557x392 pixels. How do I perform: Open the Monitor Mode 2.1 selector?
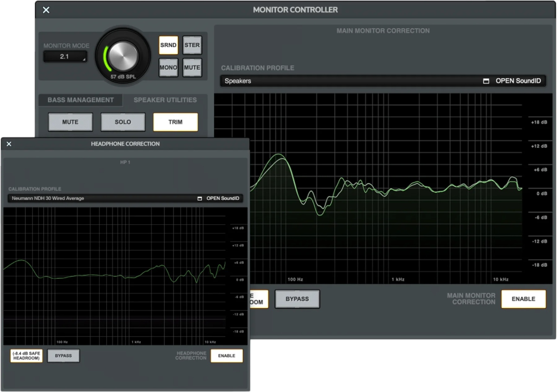[65, 56]
